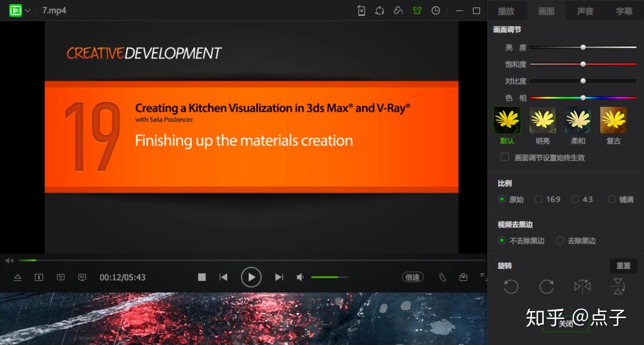Adjust the 对比度 contrast slider
The height and width of the screenshot is (345, 644).
[583, 81]
